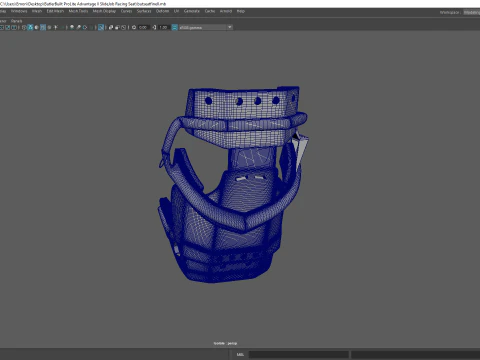This screenshot has height=360, width=480.
Task: Click the ambient occlusion icon in panel toolbar
Action: (72, 27)
